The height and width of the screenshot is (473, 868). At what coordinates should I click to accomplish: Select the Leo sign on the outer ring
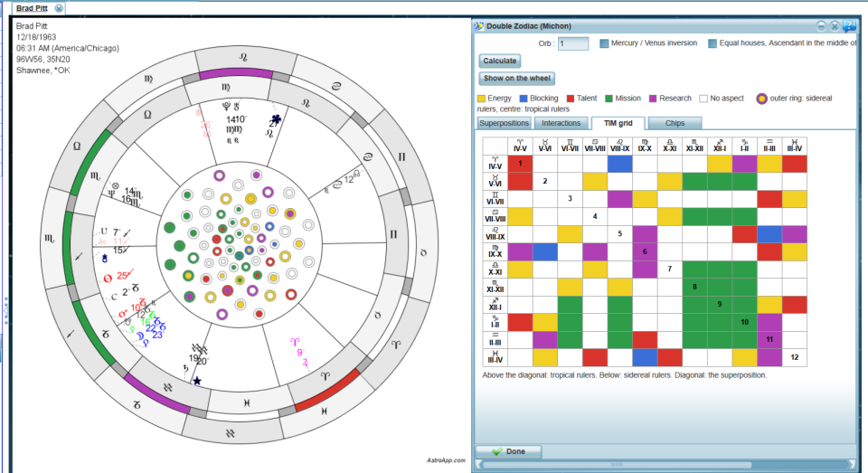click(243, 56)
